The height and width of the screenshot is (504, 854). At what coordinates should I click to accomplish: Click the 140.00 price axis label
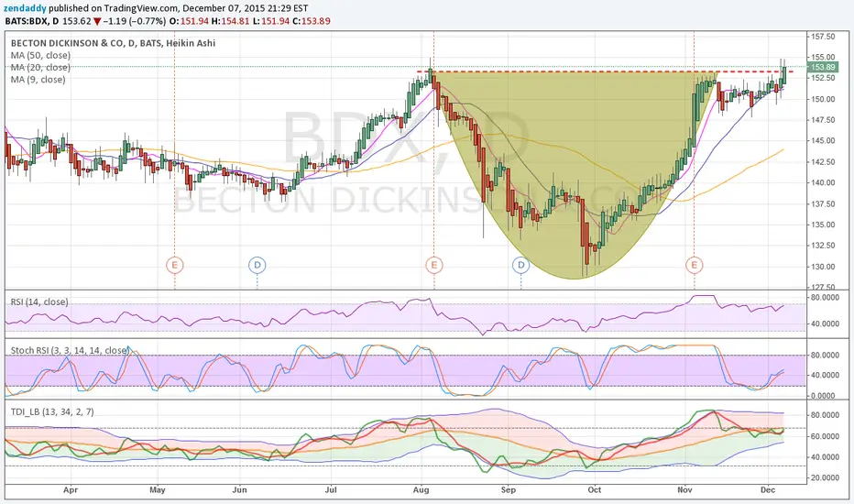point(823,182)
